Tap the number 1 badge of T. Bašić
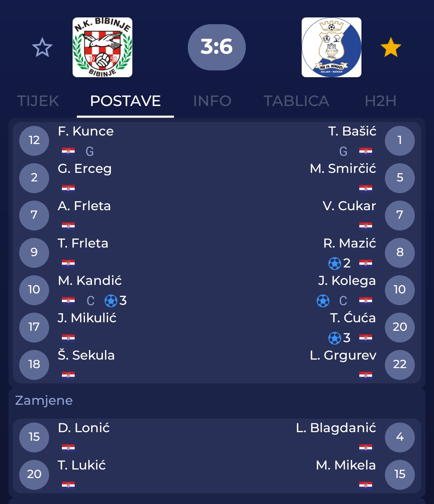Viewport: 434px width, 504px height. click(399, 140)
